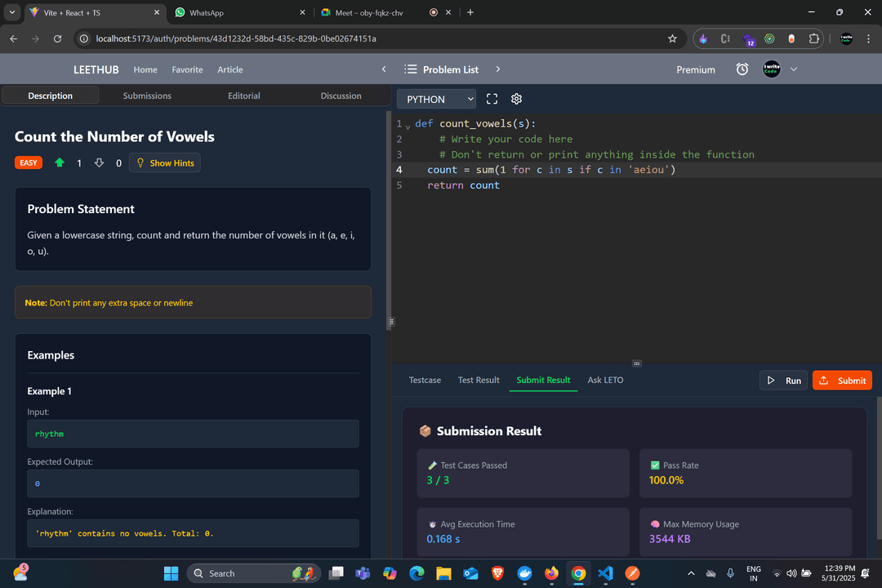This screenshot has height=588, width=882.
Task: Open the Problem List link
Action: click(442, 69)
